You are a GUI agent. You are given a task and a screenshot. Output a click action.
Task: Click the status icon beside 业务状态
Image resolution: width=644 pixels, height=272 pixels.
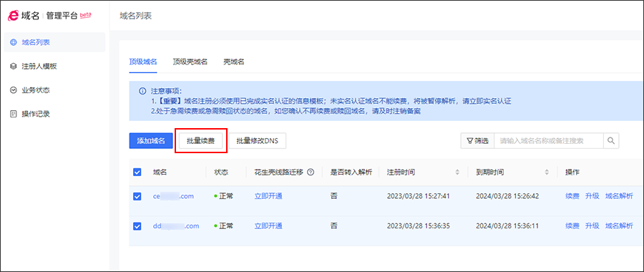pyautogui.click(x=13, y=90)
